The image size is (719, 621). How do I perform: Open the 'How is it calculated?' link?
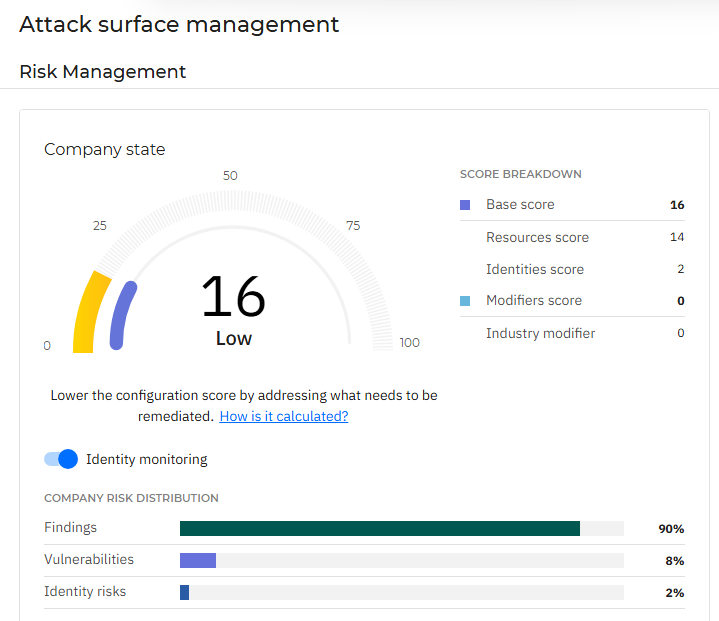(x=284, y=416)
